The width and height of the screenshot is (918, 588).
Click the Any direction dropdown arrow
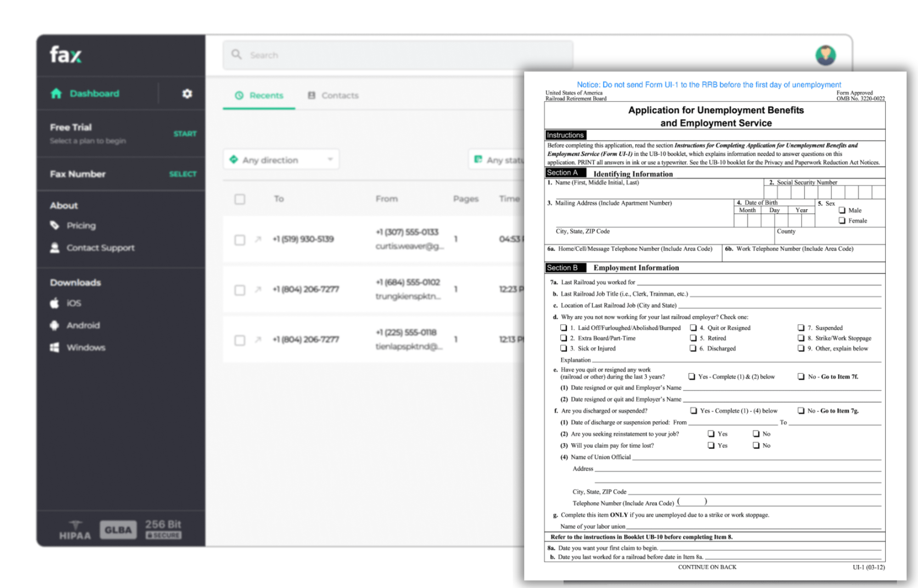point(330,160)
